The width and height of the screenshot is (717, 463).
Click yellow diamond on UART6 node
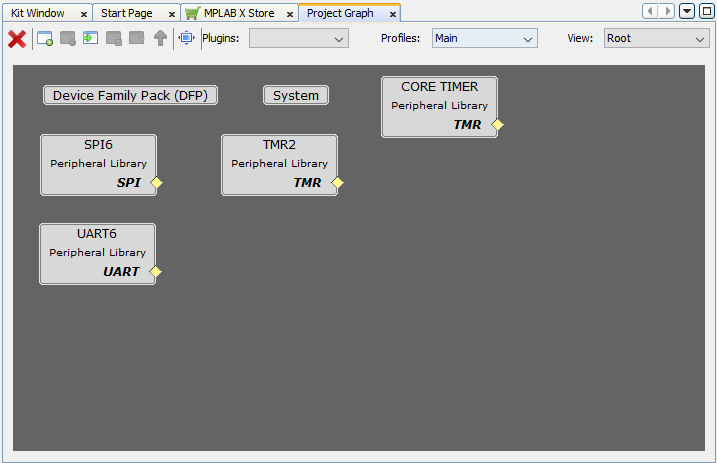click(x=155, y=272)
